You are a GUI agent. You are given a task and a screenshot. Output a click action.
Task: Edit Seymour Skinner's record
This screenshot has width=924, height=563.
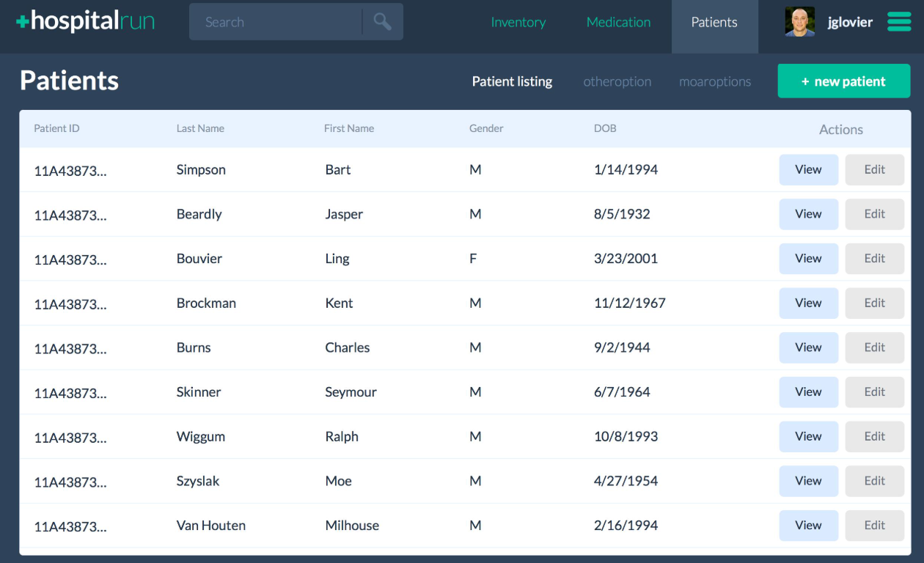click(874, 391)
